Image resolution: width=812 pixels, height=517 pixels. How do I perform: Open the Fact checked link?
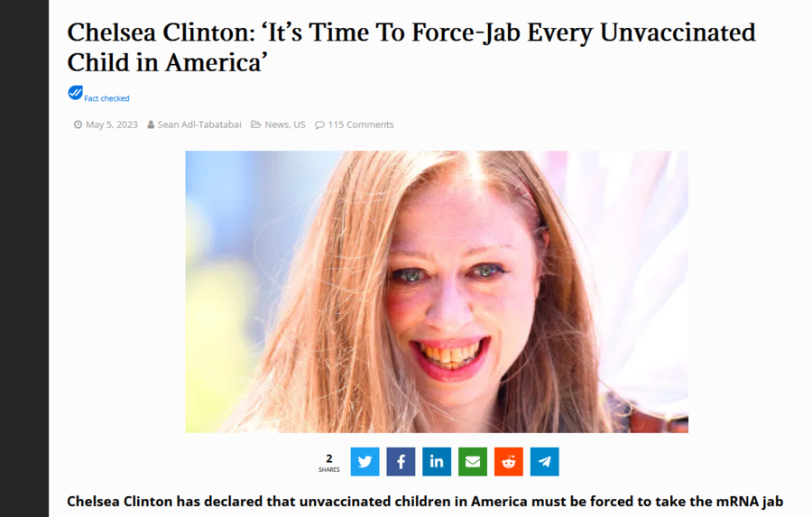[106, 98]
